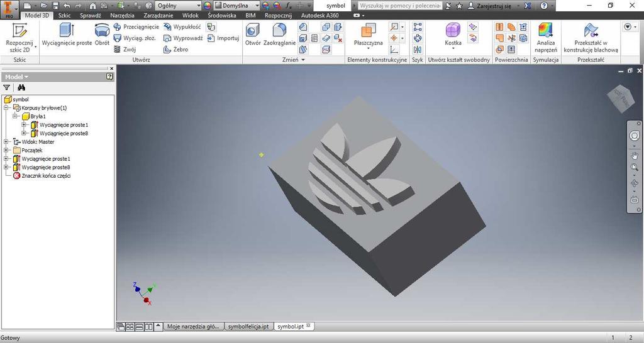Select the symbol root node in browser
Viewport: 644px width, 343px height.
pos(21,99)
